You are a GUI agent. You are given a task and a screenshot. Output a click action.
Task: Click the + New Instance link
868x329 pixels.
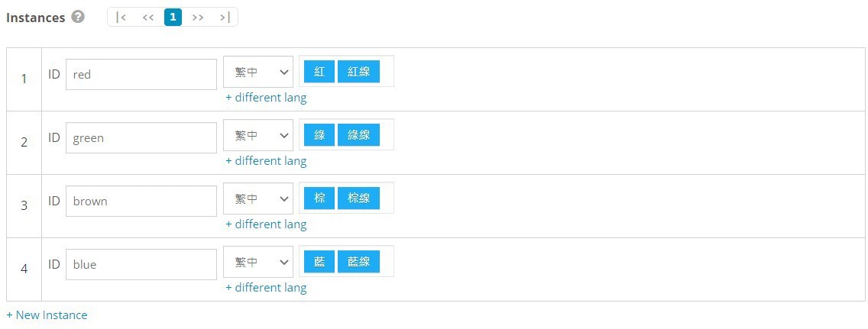point(47,315)
